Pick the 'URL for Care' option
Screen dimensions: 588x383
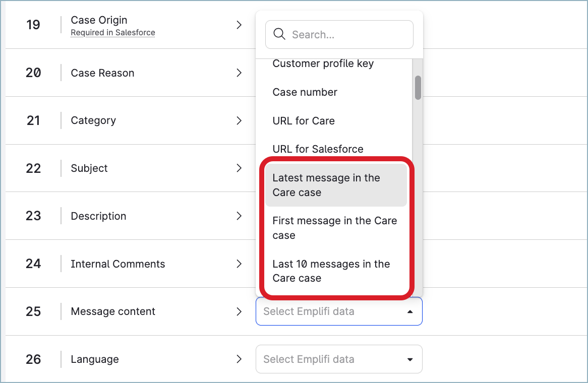pyautogui.click(x=304, y=121)
